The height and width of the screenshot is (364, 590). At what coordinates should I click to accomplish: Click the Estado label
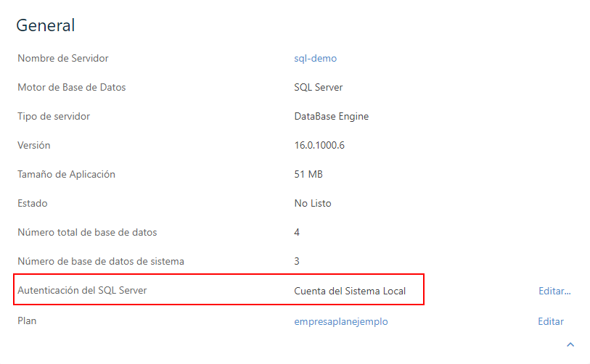tap(33, 204)
